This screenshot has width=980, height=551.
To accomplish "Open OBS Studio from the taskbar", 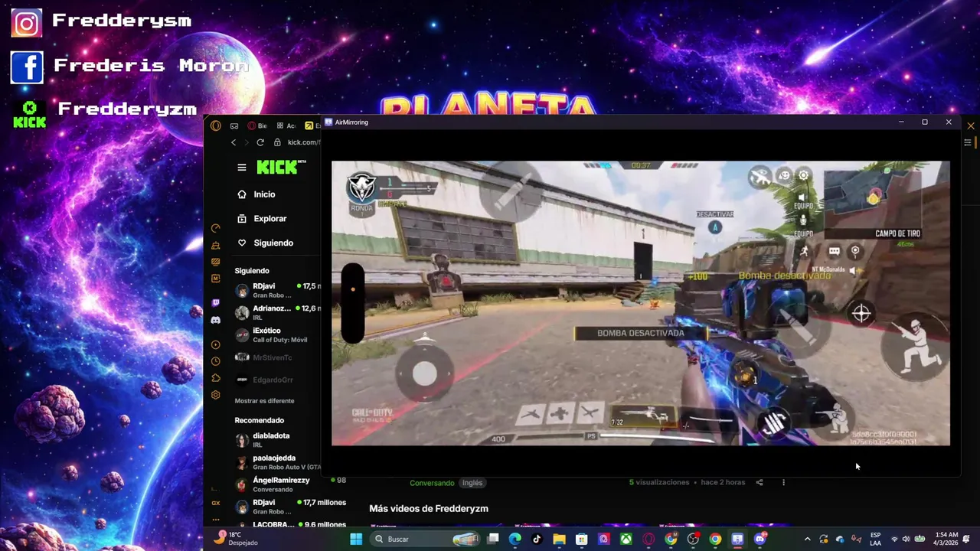I will [693, 539].
